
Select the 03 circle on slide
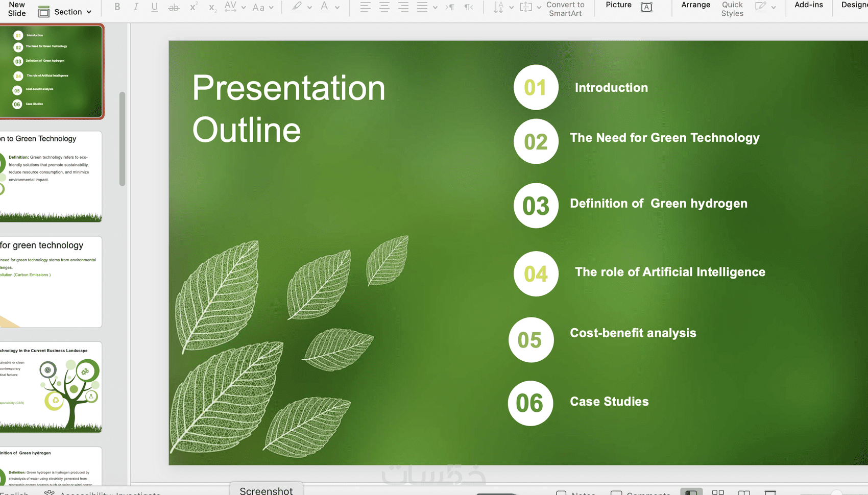pos(536,206)
